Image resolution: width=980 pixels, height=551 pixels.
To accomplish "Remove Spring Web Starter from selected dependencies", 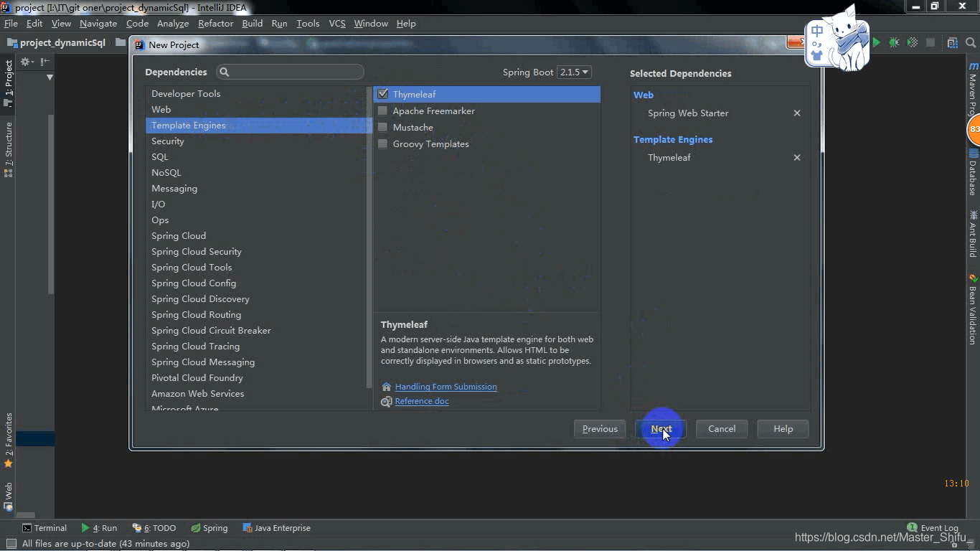I will point(797,113).
